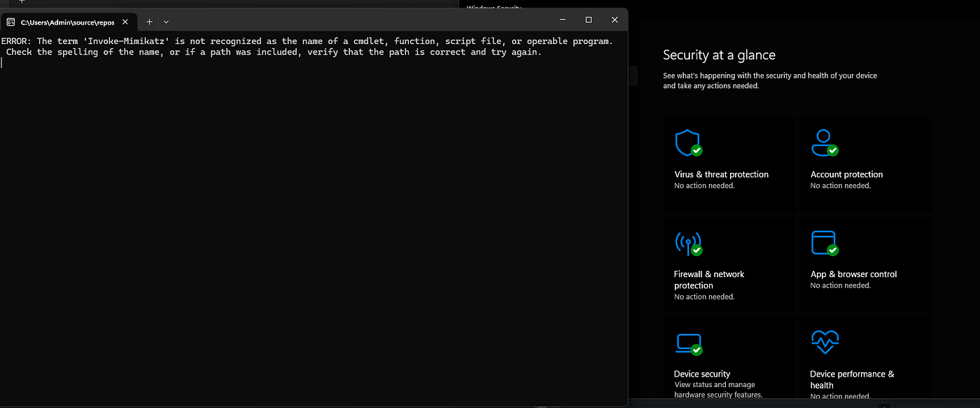Open the Firewall & network protection antenna icon
The width and height of the screenshot is (980, 408).
687,243
